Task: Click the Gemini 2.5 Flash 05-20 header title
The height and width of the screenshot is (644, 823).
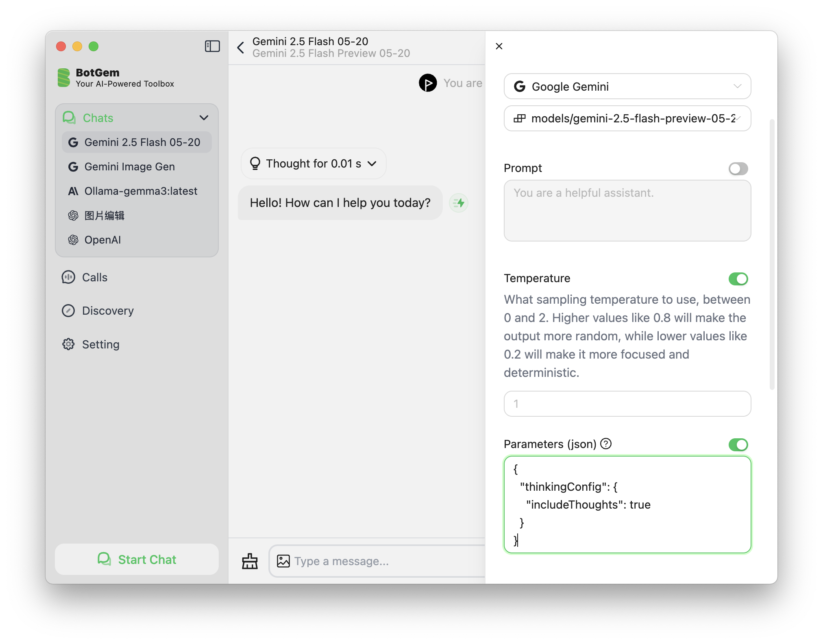Action: click(310, 41)
